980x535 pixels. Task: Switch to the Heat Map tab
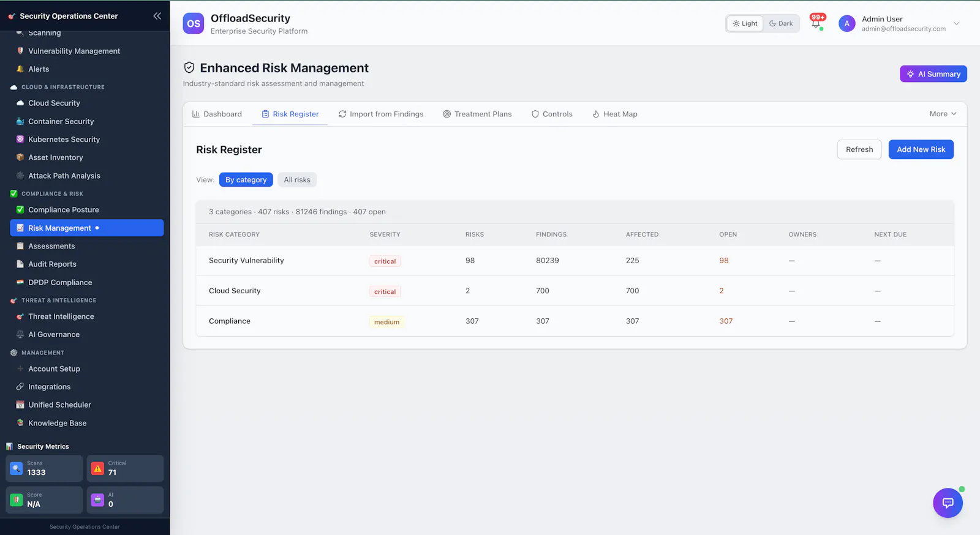click(x=615, y=114)
